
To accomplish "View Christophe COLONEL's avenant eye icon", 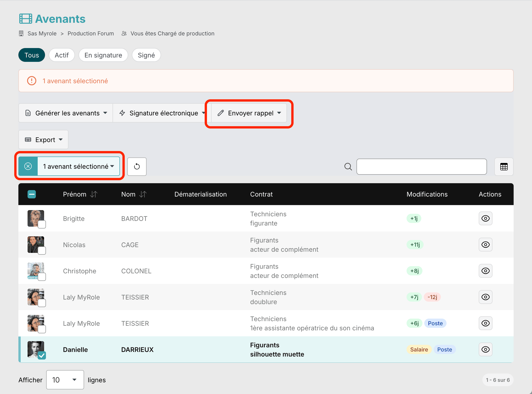I will click(486, 271).
